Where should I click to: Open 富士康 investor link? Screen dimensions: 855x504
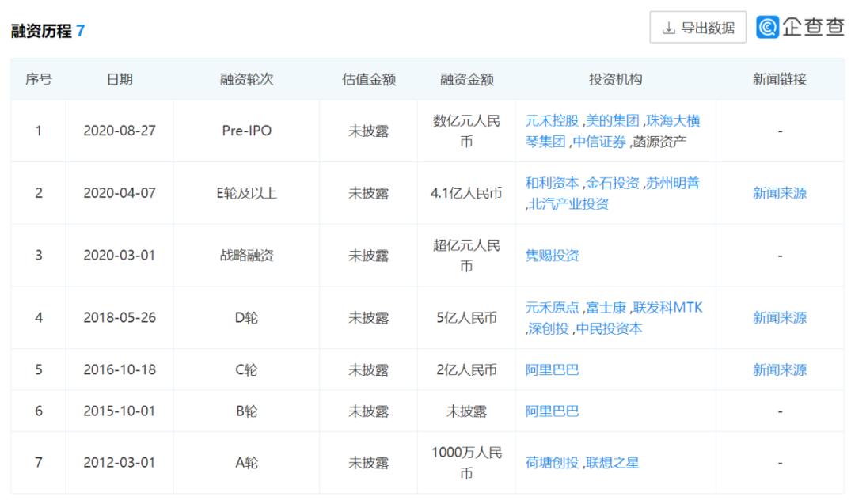pos(606,308)
